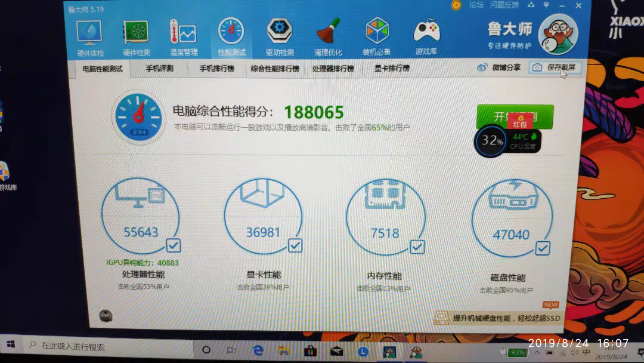Switch to the 电脑性能测试 tab
This screenshot has height=363, width=644.
(x=103, y=69)
